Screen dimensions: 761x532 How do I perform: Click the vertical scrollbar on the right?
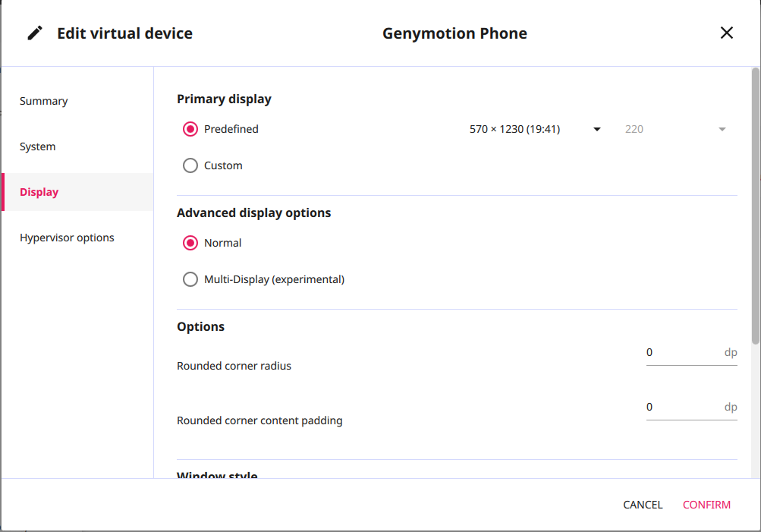pyautogui.click(x=755, y=205)
